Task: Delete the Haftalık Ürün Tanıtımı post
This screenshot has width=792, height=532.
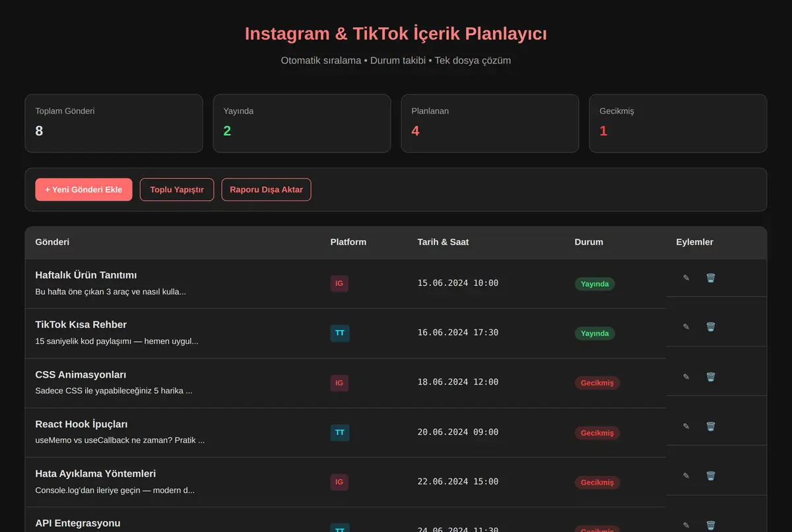Action: coord(710,278)
